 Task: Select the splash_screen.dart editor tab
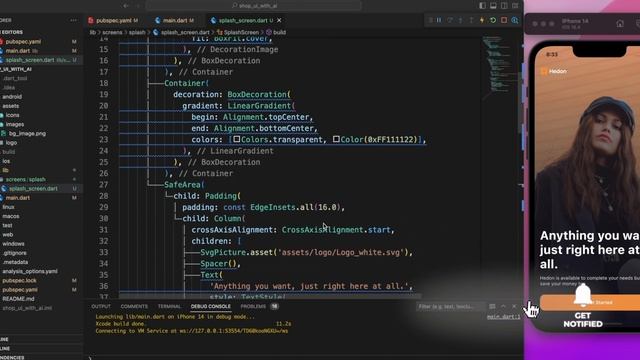point(242,20)
